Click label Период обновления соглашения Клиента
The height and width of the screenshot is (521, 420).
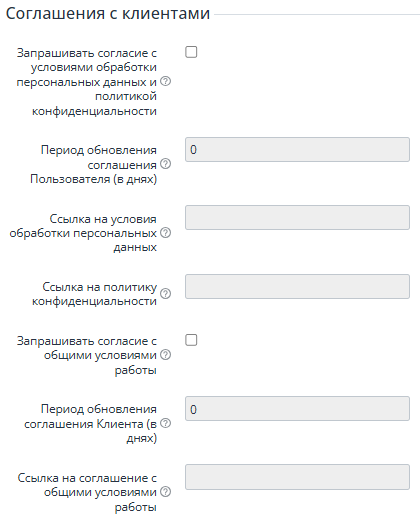[x=90, y=423]
